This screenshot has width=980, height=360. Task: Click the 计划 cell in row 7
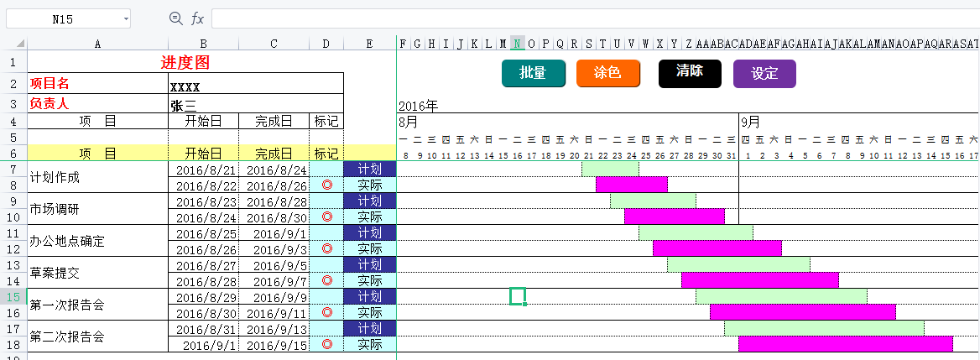[x=369, y=169]
